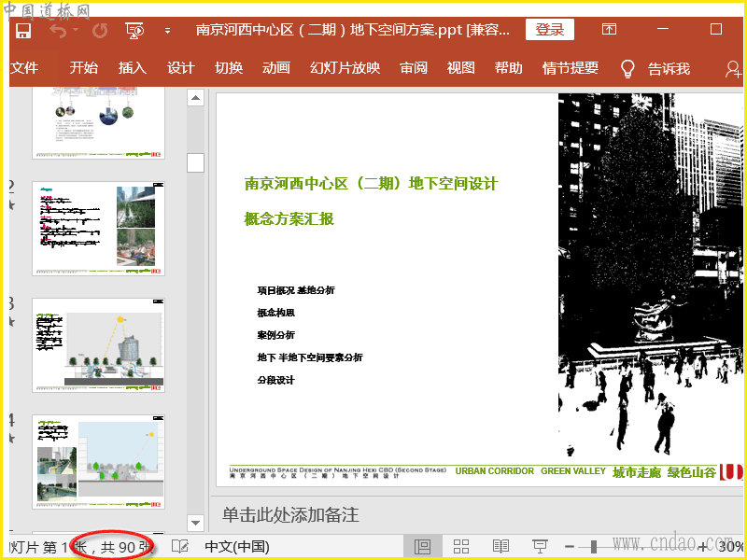Open the 文件 menu

coord(24,67)
